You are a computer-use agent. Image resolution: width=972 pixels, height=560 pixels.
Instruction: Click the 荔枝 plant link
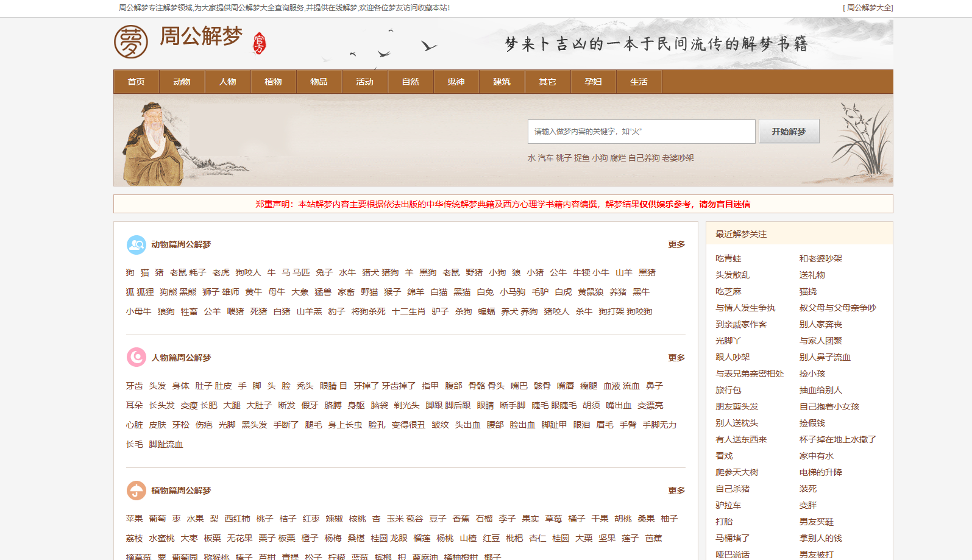(135, 538)
